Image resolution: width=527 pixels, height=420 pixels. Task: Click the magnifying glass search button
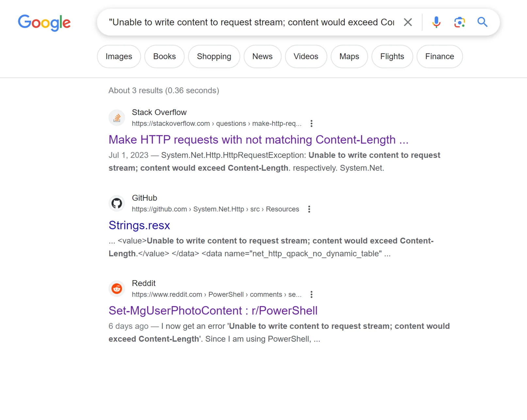(482, 22)
